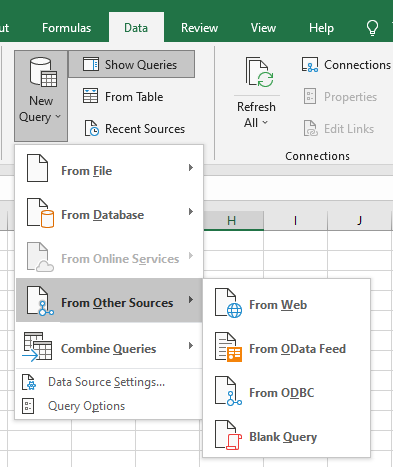
Task: Click the Connections button label
Action: [357, 65]
